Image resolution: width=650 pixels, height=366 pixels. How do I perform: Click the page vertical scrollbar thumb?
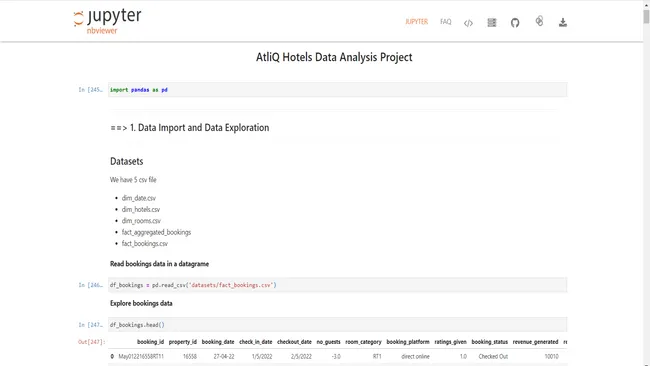pyautogui.click(x=646, y=17)
